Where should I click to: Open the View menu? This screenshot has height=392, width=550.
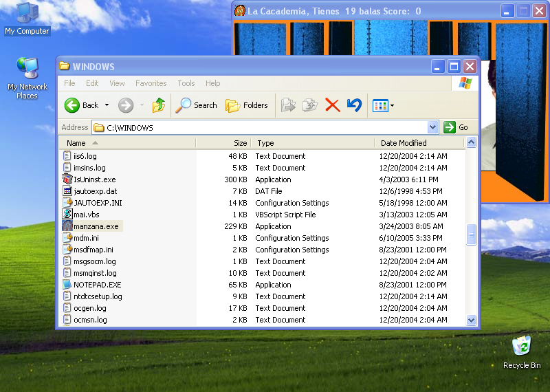point(117,83)
